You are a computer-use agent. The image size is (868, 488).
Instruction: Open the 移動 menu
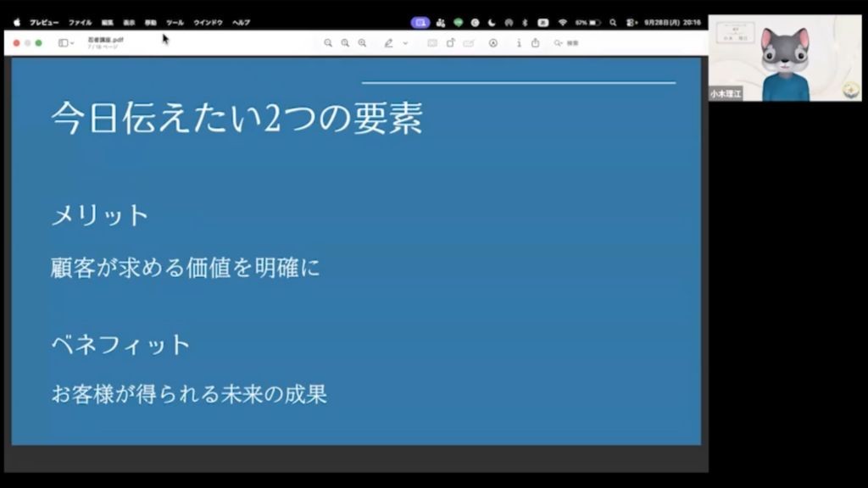tap(151, 23)
